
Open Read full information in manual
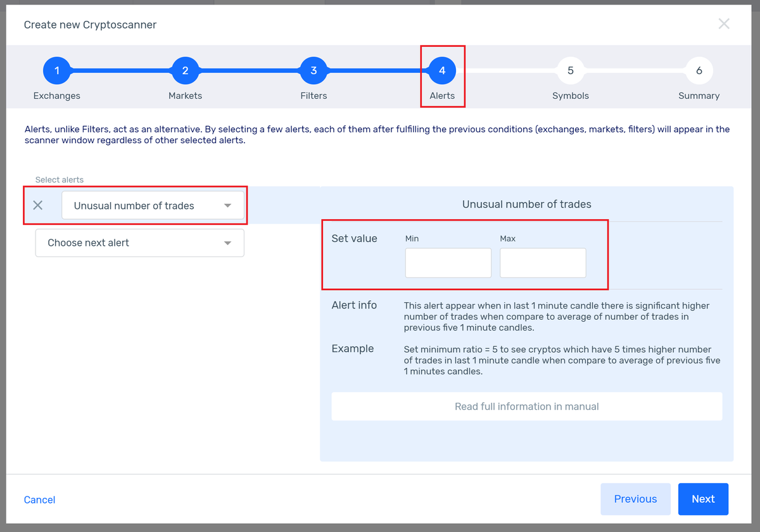click(x=527, y=407)
